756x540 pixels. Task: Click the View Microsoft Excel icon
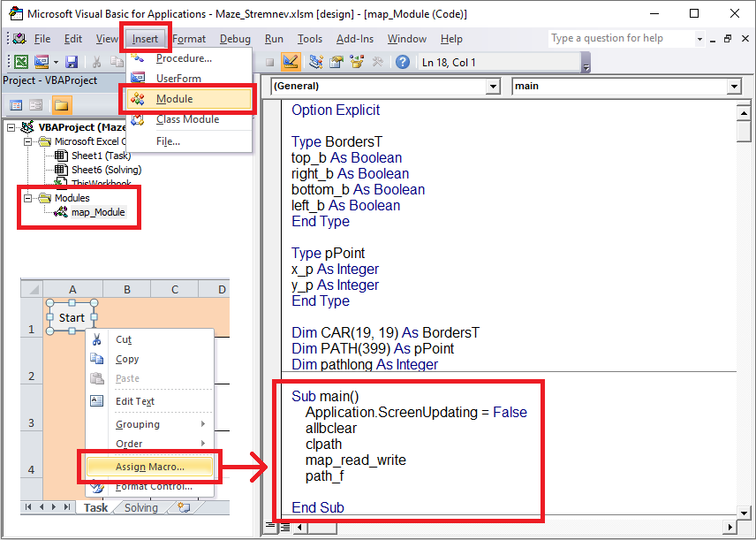tap(20, 62)
